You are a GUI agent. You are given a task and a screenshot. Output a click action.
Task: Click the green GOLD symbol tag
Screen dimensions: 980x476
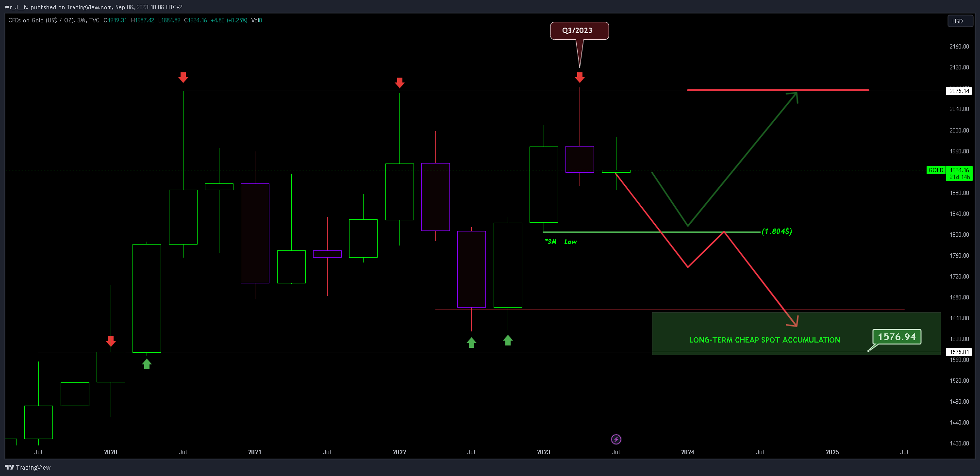[936, 170]
